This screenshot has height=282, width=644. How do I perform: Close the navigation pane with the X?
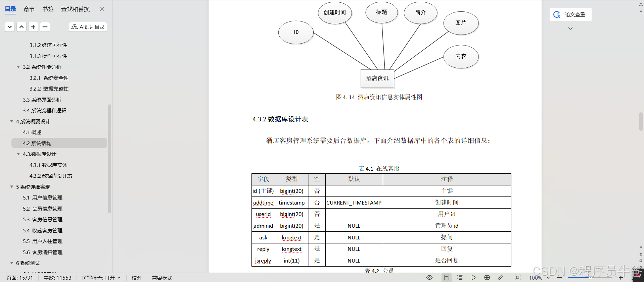pyautogui.click(x=102, y=9)
